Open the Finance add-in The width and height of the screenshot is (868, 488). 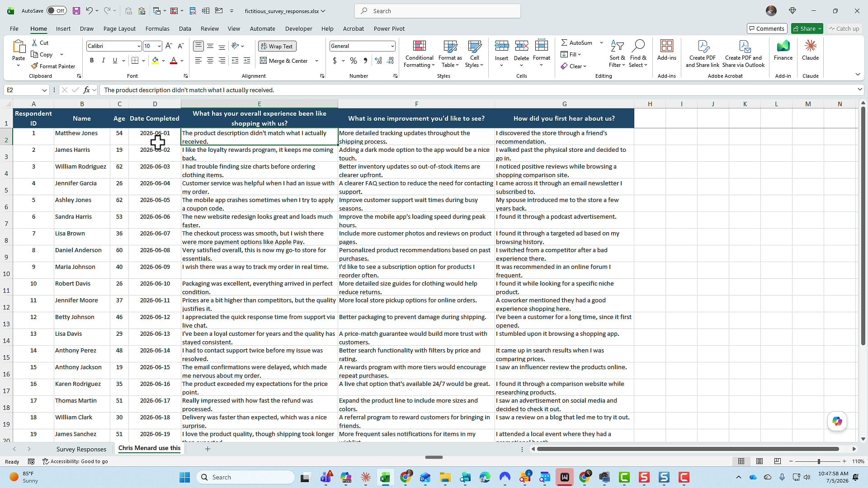coord(783,50)
